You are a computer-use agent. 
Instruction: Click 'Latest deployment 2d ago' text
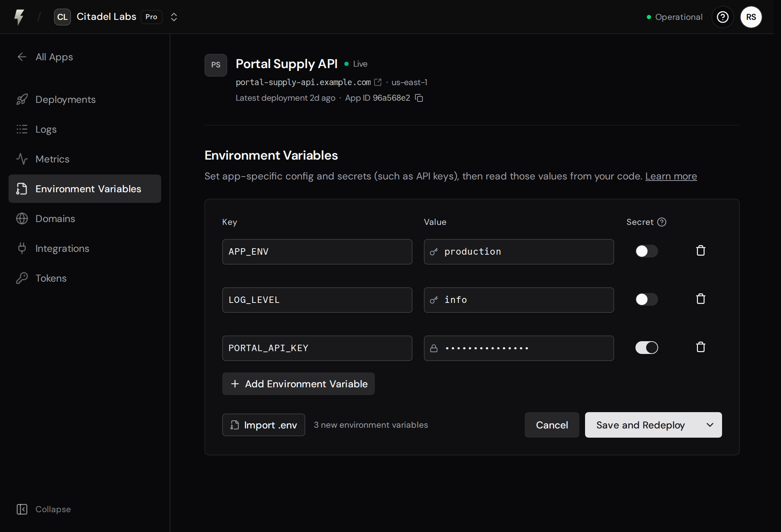coord(285,98)
